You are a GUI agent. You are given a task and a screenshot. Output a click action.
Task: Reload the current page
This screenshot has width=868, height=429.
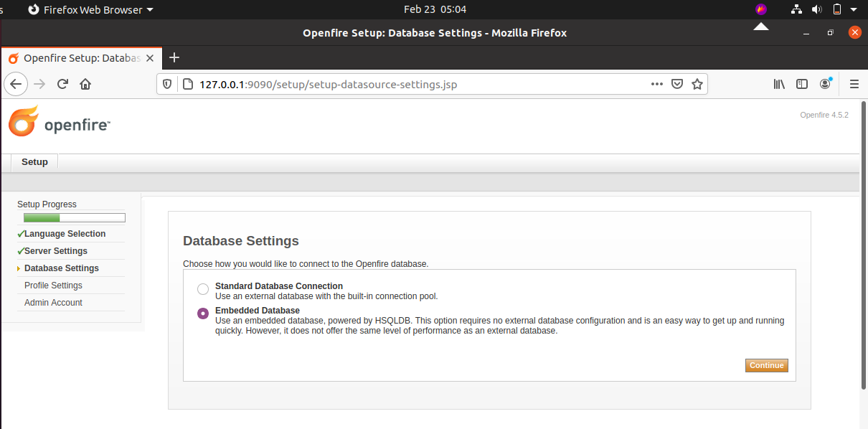tap(62, 84)
